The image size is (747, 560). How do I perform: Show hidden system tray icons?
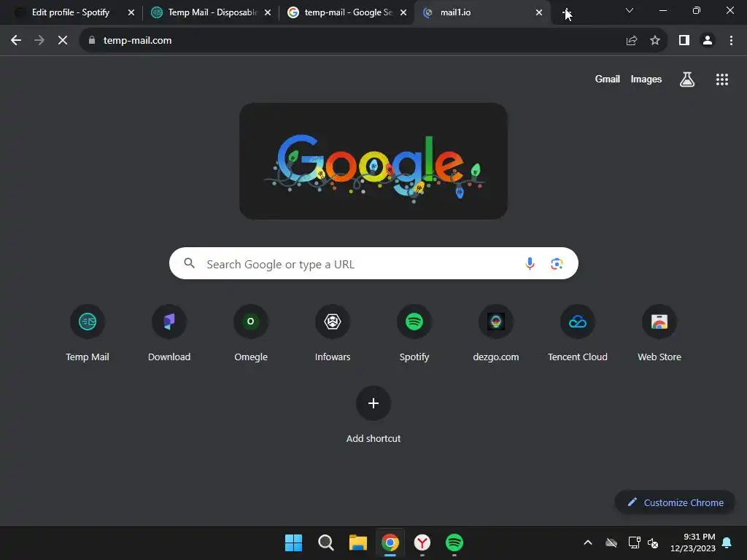click(x=588, y=542)
